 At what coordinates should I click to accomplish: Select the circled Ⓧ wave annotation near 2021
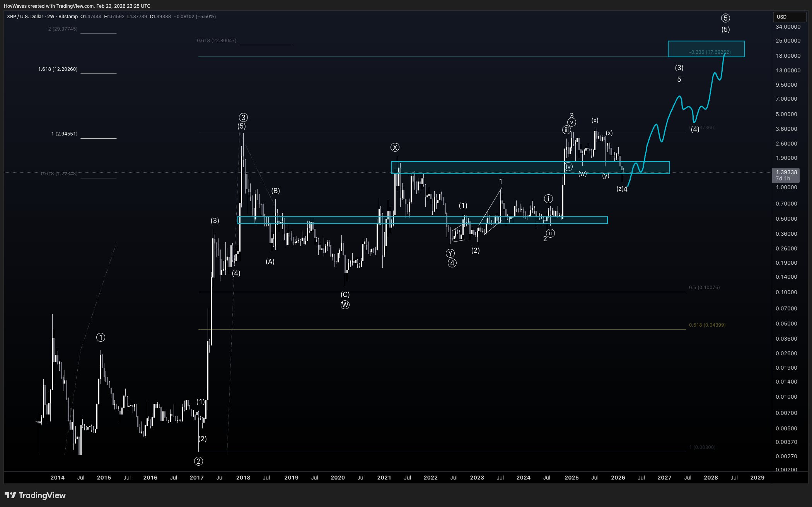(395, 147)
